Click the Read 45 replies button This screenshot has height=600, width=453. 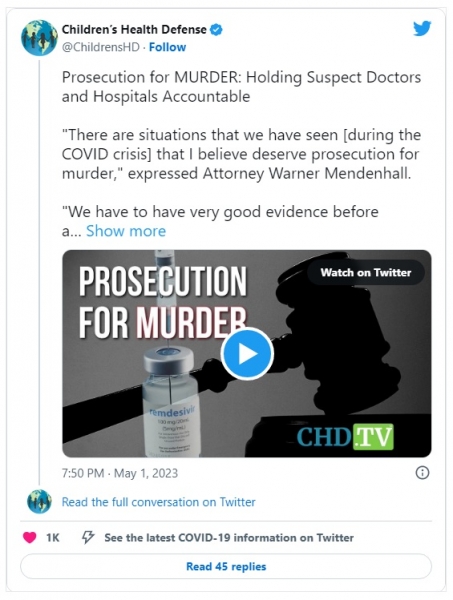pyautogui.click(x=226, y=566)
